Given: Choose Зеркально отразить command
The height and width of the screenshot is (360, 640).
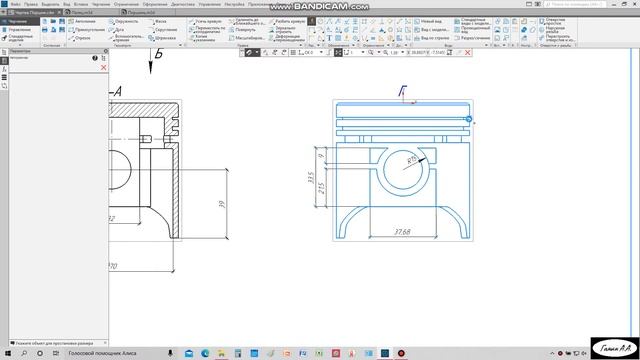Looking at the screenshot, I should tap(282, 30).
